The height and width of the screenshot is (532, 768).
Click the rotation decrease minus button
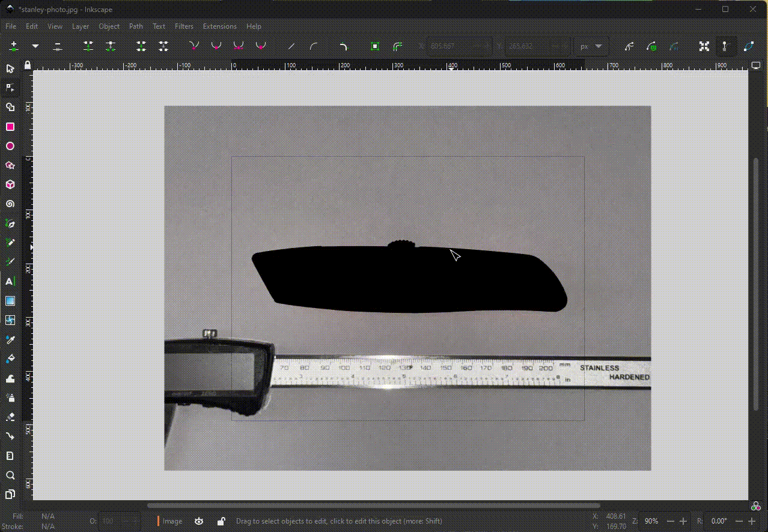[739, 521]
